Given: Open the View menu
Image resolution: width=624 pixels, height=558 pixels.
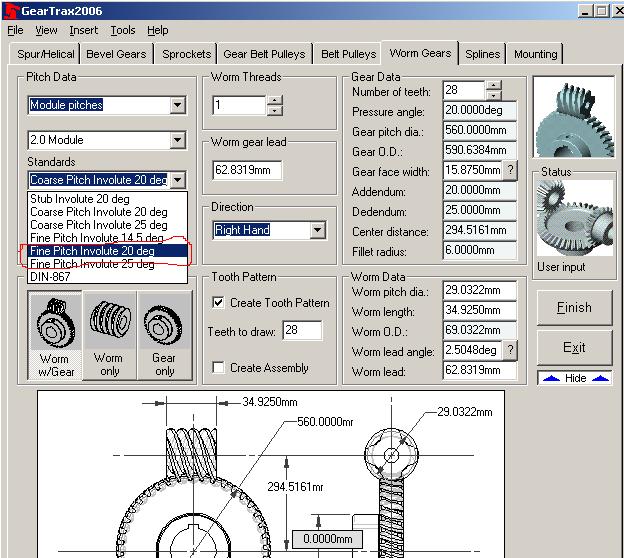Looking at the screenshot, I should 46,30.
